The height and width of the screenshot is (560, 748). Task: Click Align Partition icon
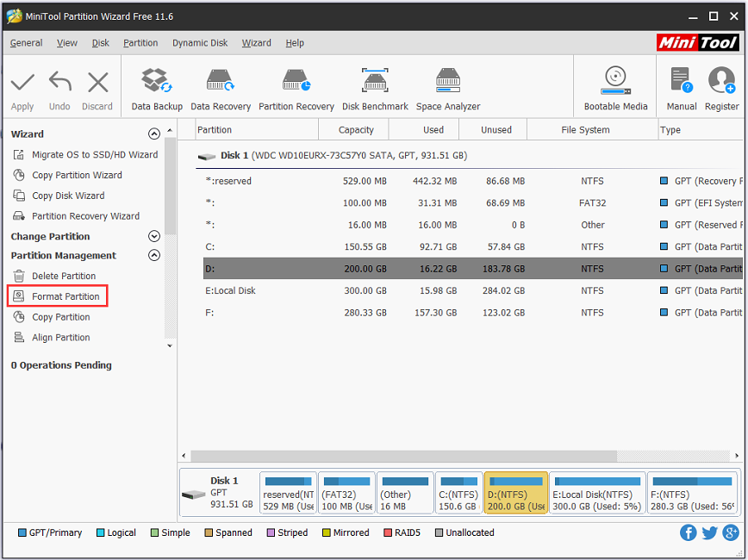(x=19, y=337)
